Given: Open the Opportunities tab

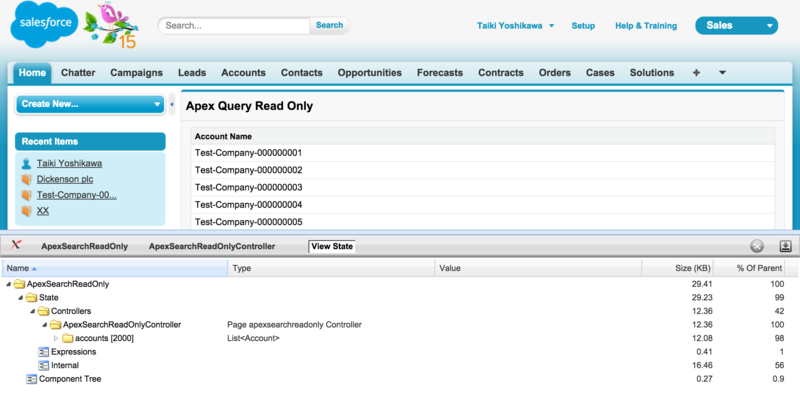Looking at the screenshot, I should click(369, 73).
